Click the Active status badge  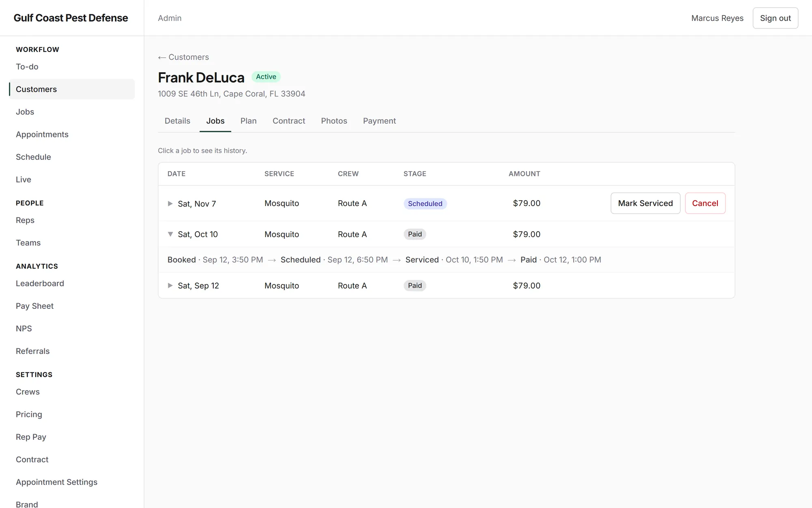click(266, 77)
